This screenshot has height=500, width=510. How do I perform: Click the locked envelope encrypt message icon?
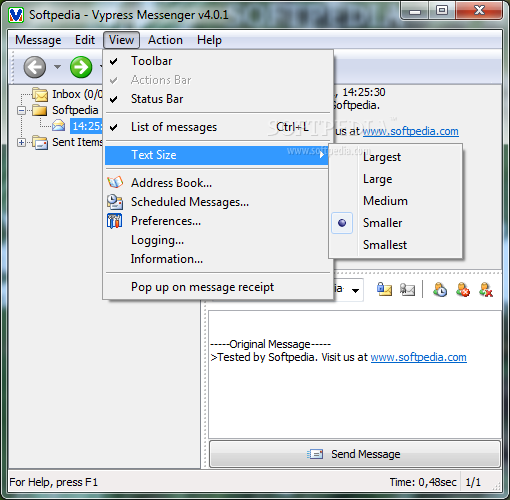click(x=384, y=289)
